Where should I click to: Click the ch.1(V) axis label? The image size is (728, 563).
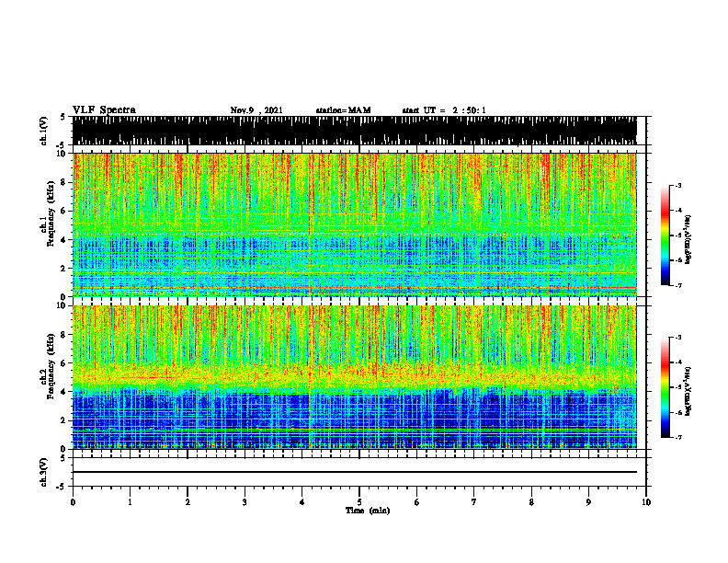coord(44,131)
